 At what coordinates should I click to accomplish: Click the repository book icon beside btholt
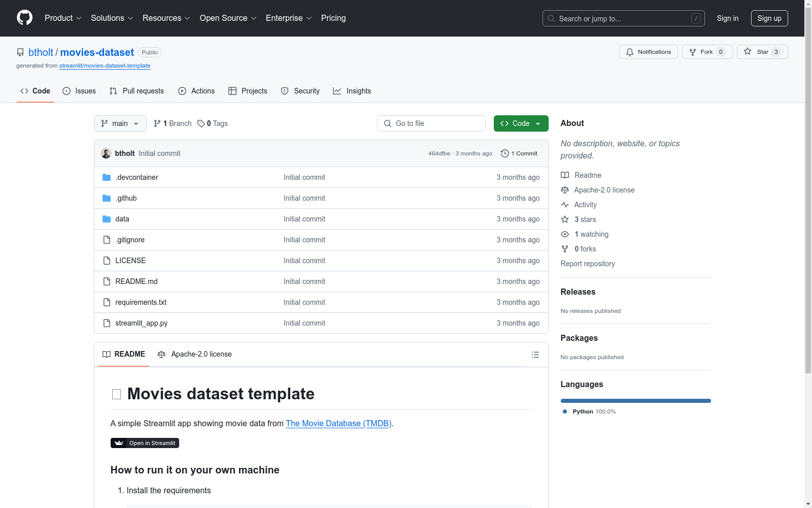(x=20, y=52)
